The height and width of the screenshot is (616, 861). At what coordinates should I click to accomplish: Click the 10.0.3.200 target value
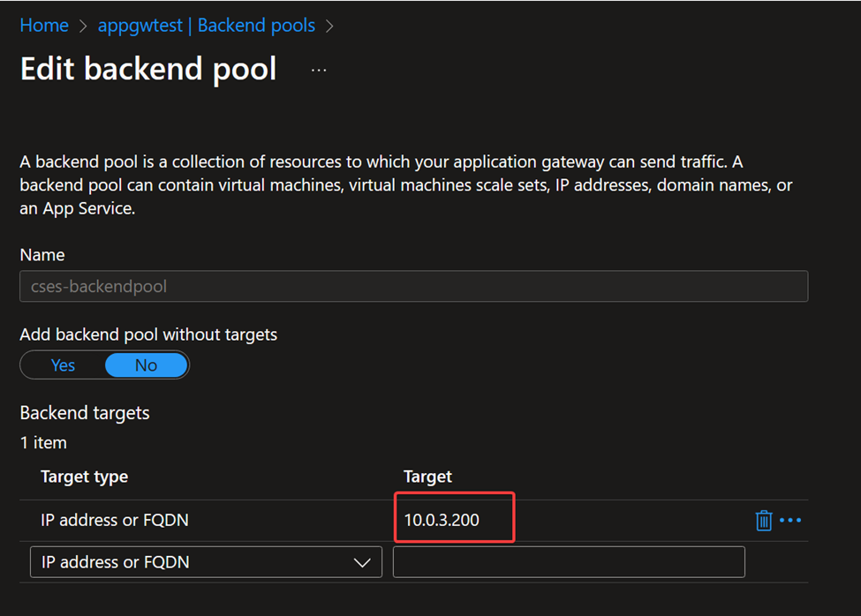[442, 521]
